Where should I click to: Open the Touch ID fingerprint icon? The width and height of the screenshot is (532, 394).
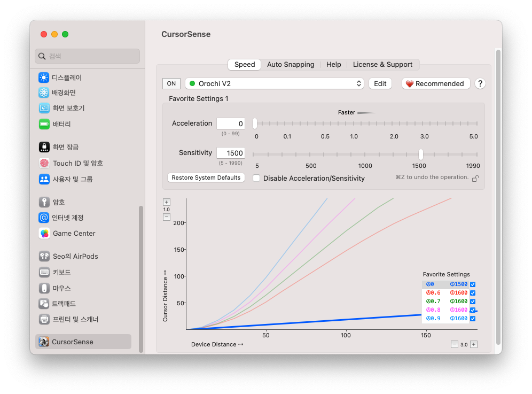point(44,163)
